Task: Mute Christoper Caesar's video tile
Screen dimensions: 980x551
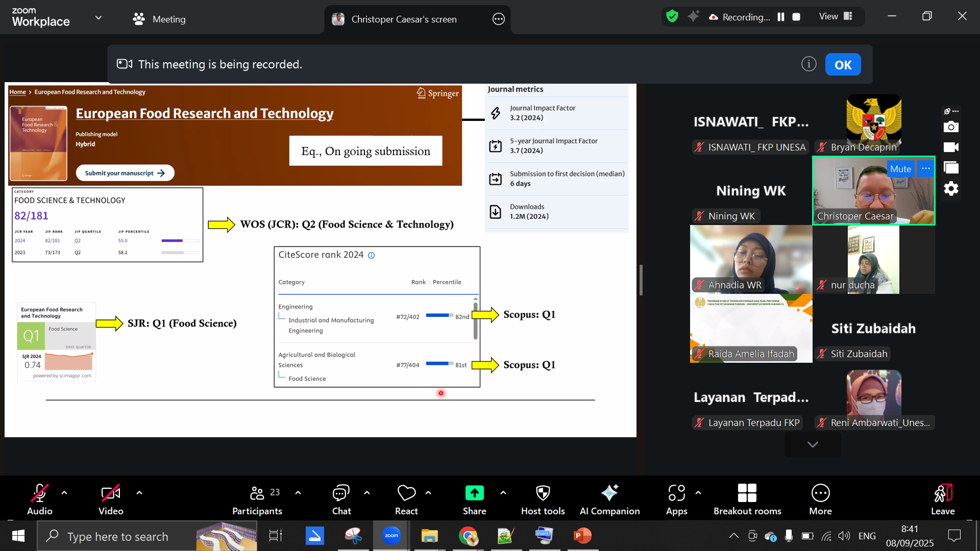Action: click(x=900, y=169)
